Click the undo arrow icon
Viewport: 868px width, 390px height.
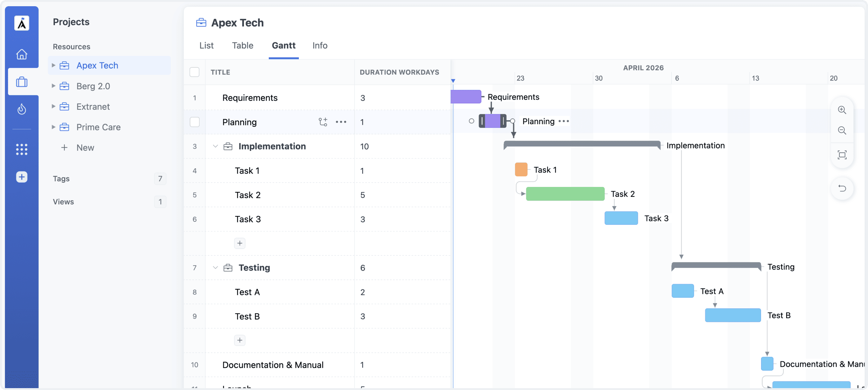(x=842, y=188)
